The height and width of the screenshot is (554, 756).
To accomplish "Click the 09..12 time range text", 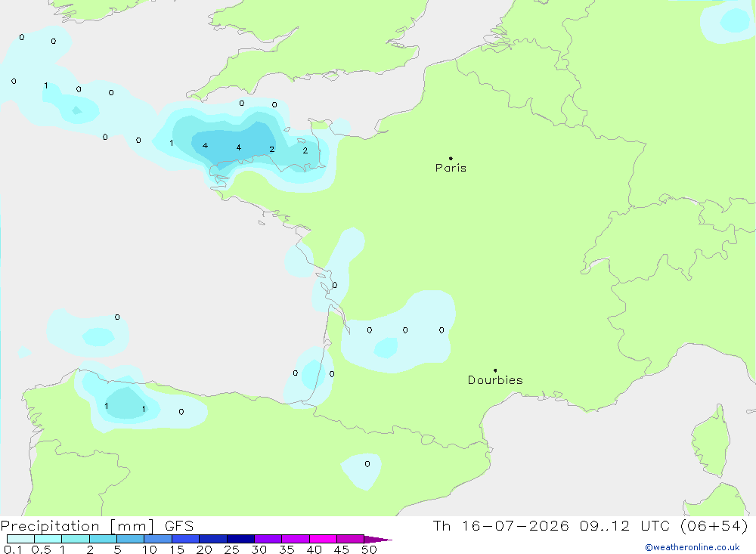I will point(605,525).
